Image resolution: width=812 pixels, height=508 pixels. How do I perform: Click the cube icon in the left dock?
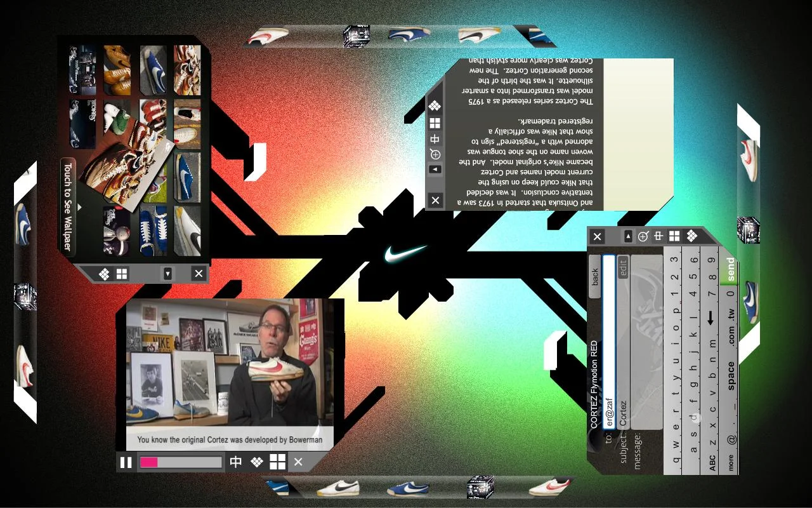25,297
